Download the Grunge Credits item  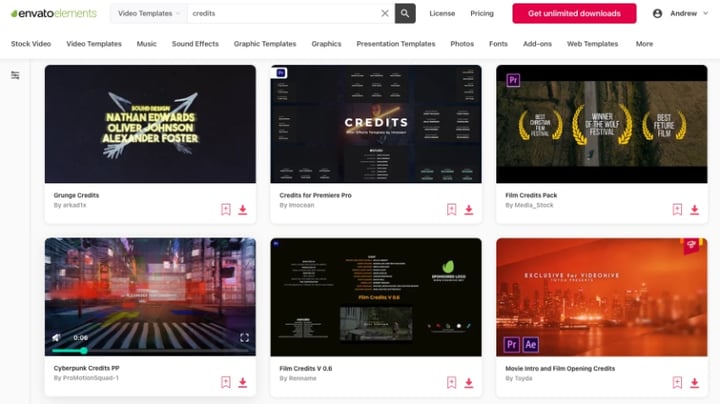tap(242, 209)
